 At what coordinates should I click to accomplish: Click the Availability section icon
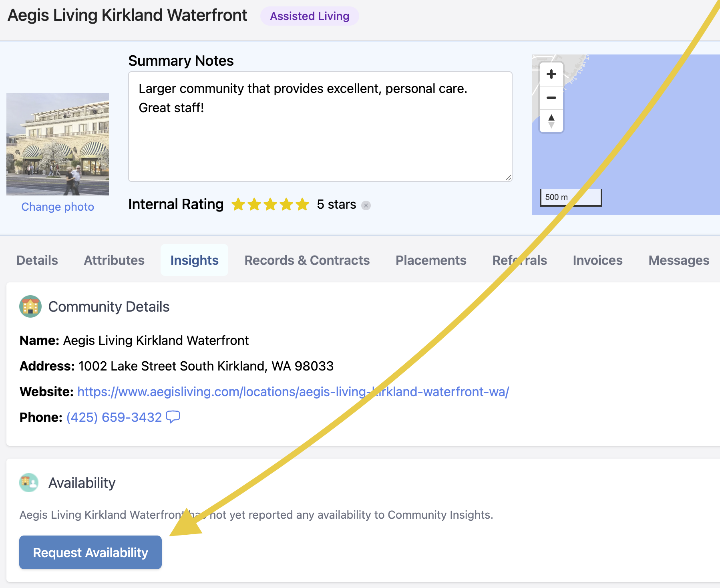pos(29,483)
